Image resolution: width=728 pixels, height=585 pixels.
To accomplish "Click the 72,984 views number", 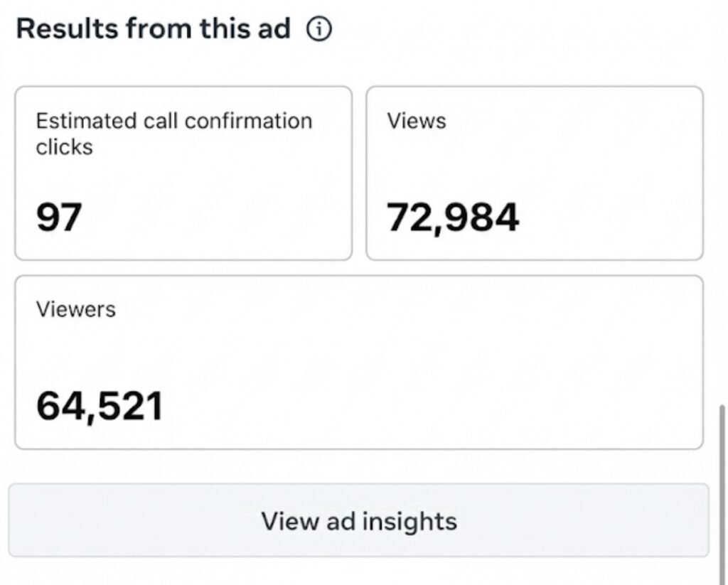I will 453,218.
